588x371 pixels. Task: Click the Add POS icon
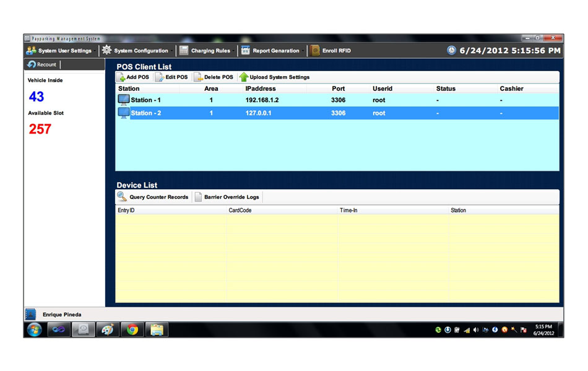click(121, 77)
